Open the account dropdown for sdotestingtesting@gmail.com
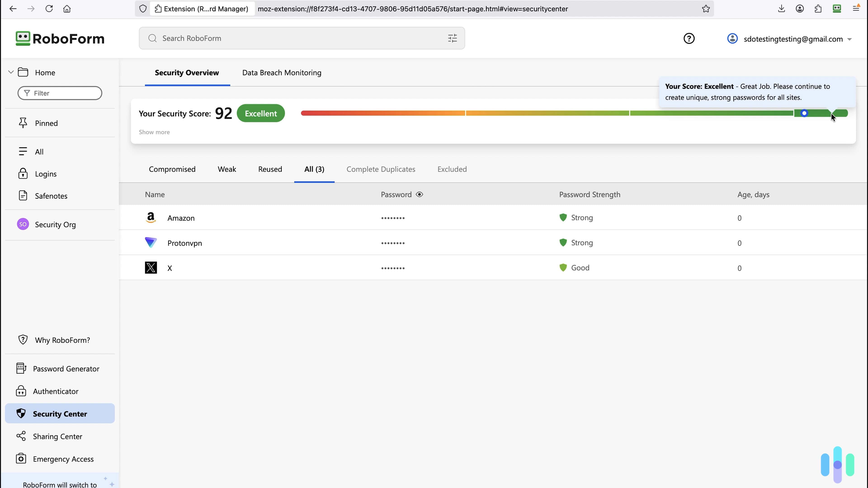 pyautogui.click(x=850, y=39)
